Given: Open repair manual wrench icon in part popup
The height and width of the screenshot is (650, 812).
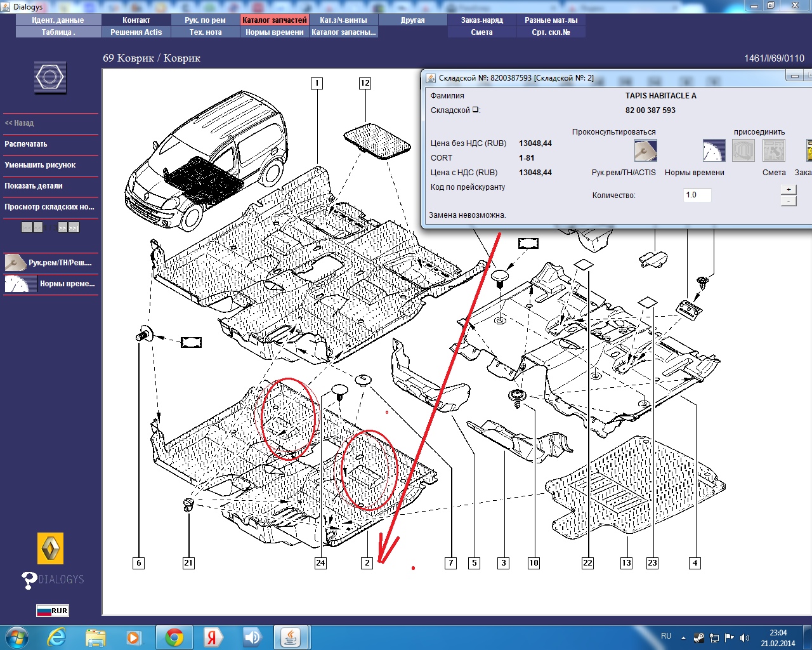Looking at the screenshot, I should pos(645,150).
